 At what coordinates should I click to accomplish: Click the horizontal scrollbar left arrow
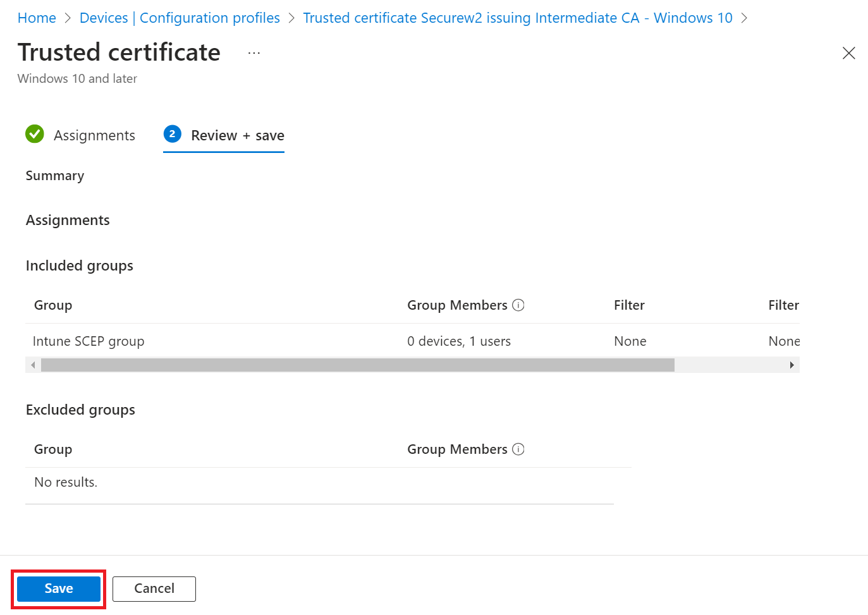click(x=33, y=365)
